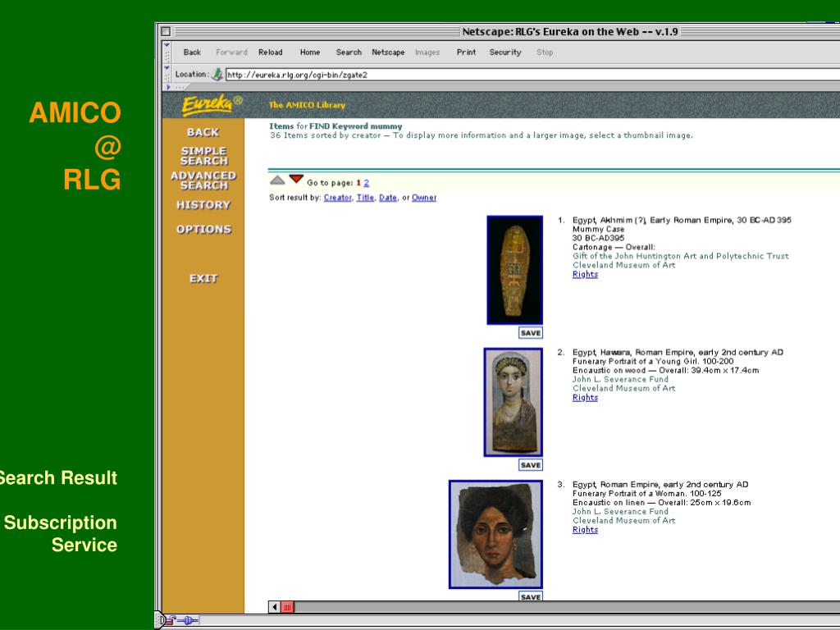Open Rights link for Young Girl portrait
The height and width of the screenshot is (630, 840).
[x=585, y=398]
